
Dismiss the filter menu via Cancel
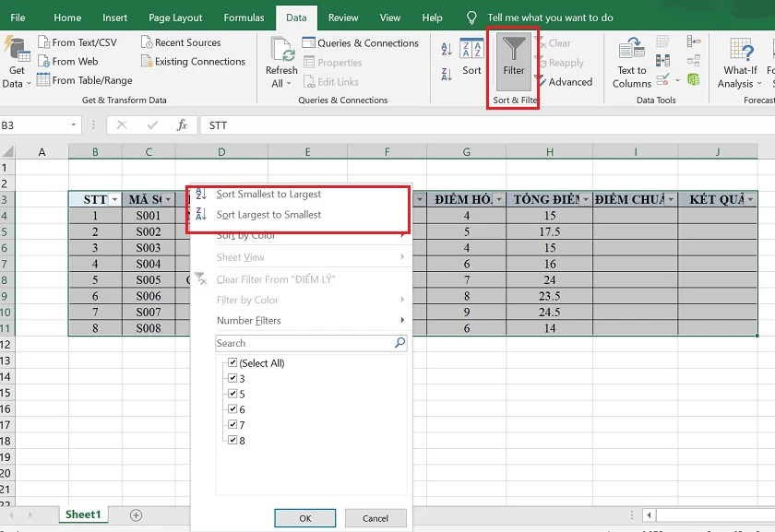tap(376, 518)
